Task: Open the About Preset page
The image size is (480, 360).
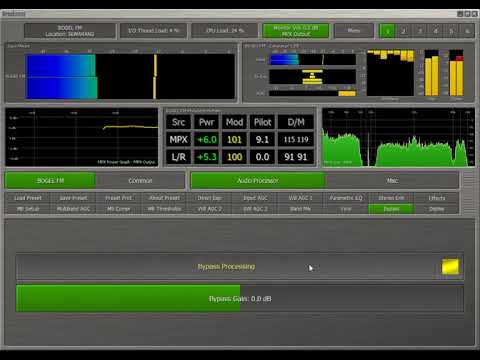Action: click(164, 198)
